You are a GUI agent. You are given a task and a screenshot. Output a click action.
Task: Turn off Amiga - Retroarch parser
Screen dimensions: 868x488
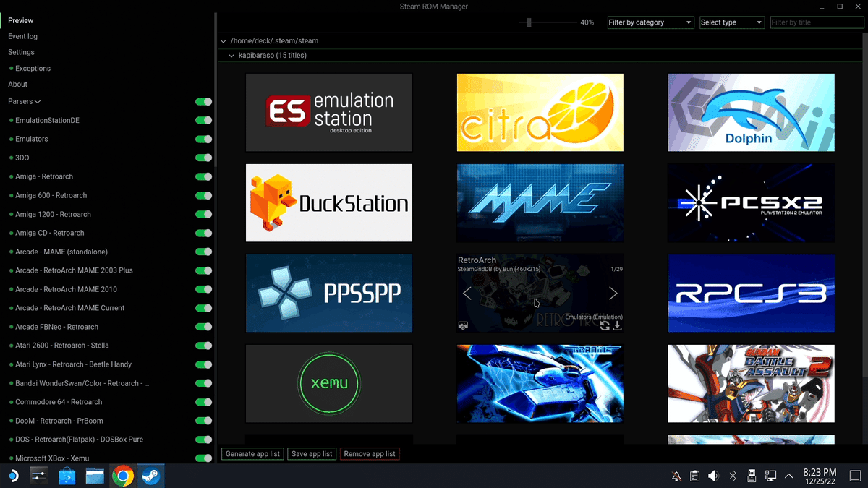click(x=203, y=176)
